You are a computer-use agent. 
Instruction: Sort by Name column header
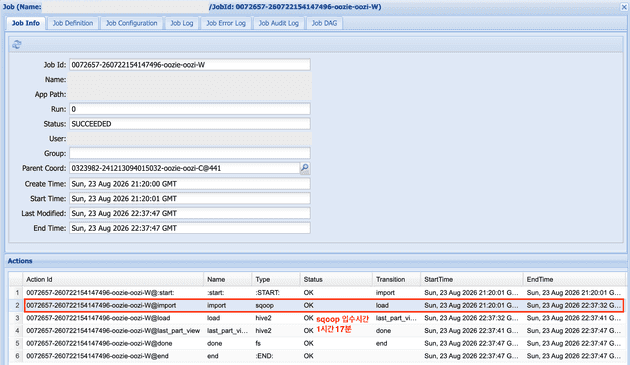228,279
